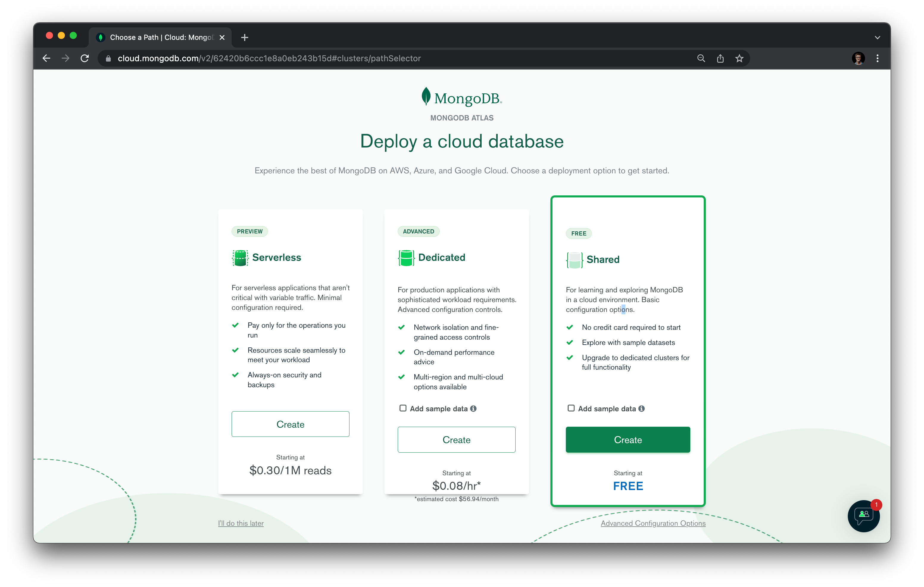Expand the tab search chevron
The height and width of the screenshot is (587, 924).
[x=877, y=37]
